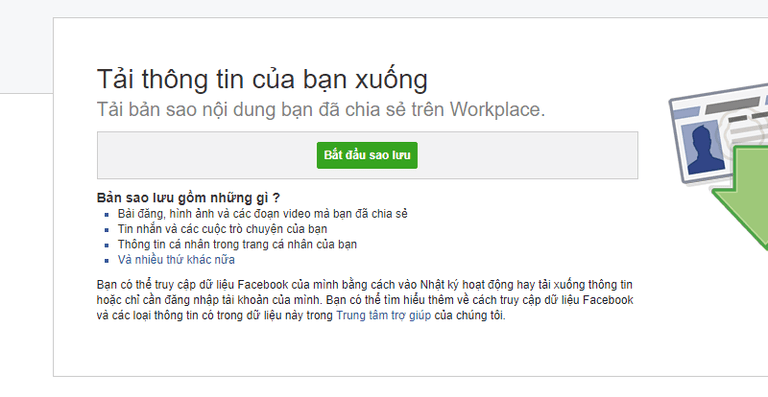Click the Bản sao lưu gồm những gì heading
The height and width of the screenshot is (397, 768).
click(x=189, y=198)
